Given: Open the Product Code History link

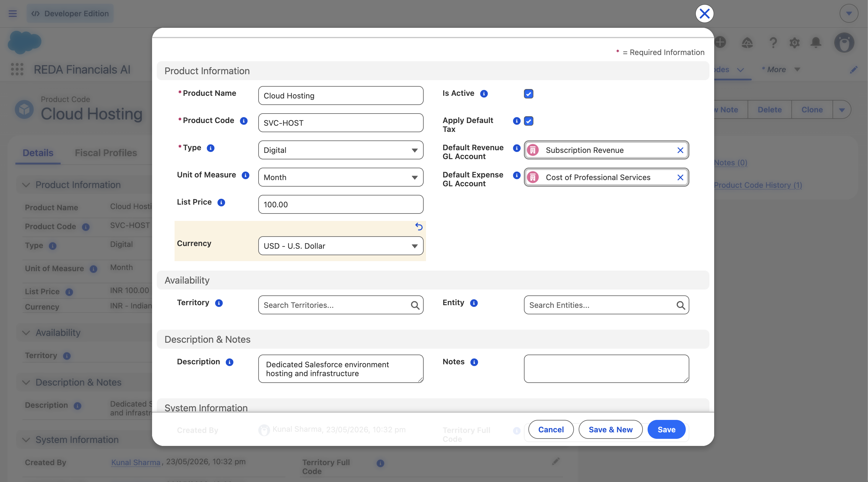Looking at the screenshot, I should (758, 185).
